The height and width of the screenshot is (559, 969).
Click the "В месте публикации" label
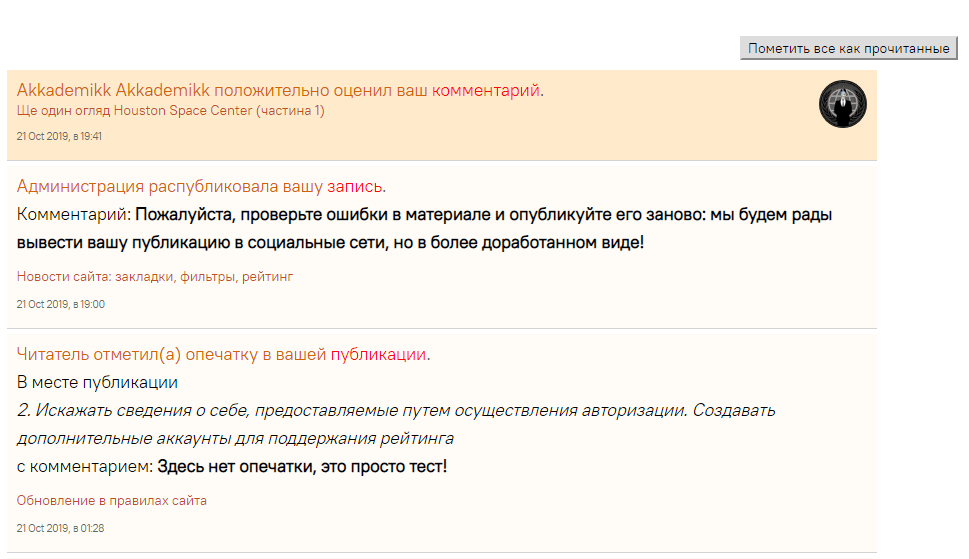(x=97, y=382)
